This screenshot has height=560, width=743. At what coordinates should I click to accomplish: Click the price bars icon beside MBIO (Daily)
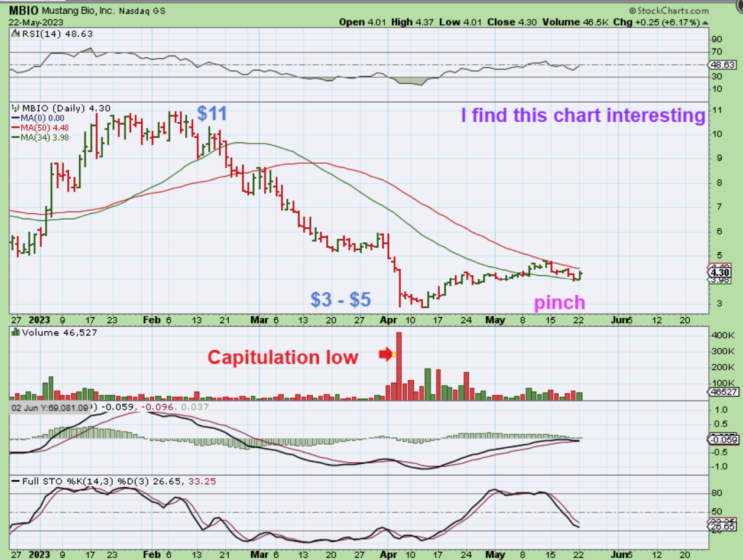[x=16, y=108]
